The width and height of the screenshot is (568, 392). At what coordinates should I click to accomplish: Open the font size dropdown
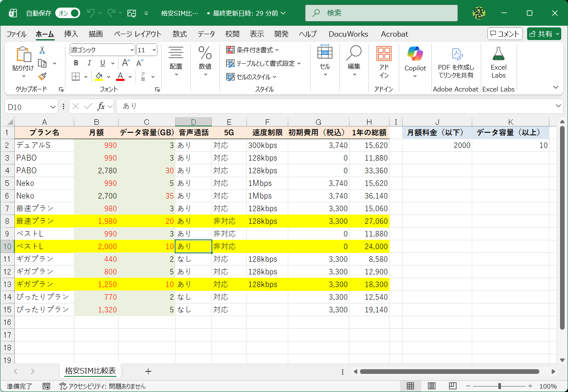point(154,49)
